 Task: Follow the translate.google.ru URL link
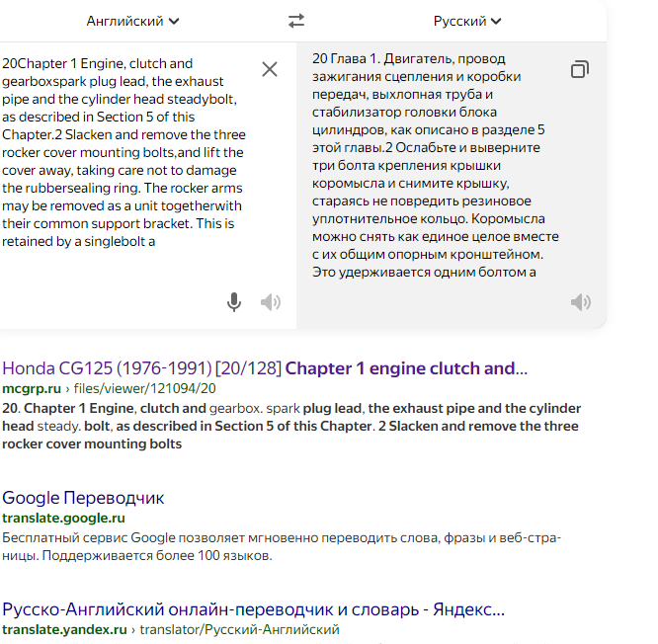63,519
